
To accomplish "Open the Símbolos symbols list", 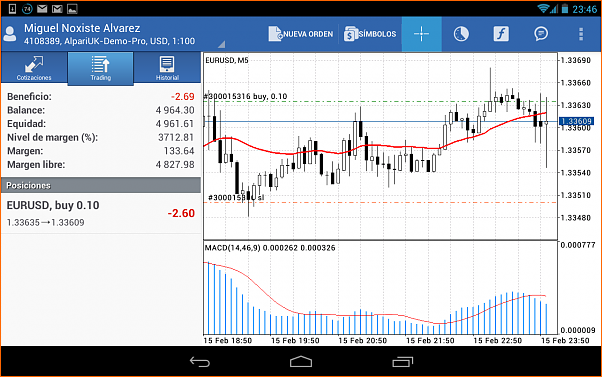I will pos(370,34).
